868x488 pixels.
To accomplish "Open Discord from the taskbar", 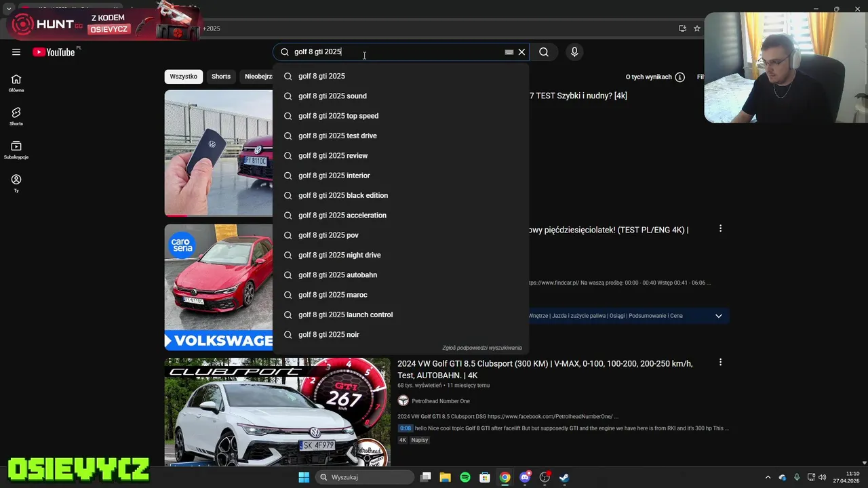I will tap(524, 477).
